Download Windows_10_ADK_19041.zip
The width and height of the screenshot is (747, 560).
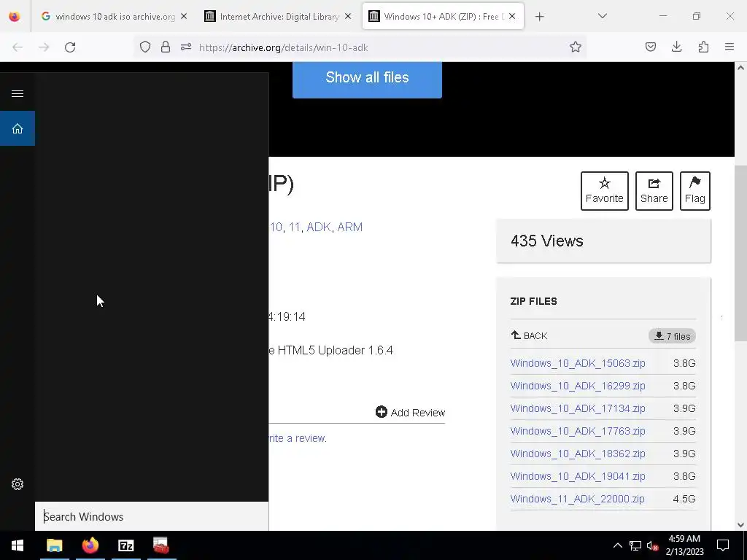click(x=578, y=476)
